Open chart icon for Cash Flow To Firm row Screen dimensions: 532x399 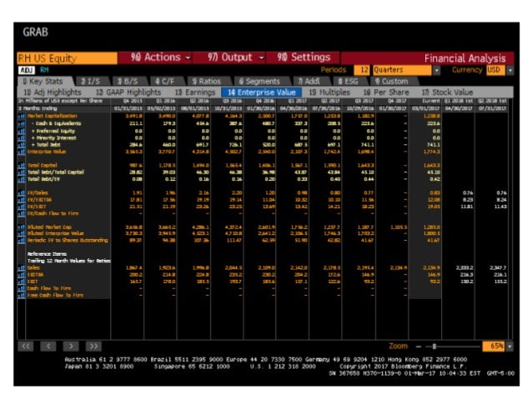click(x=22, y=288)
